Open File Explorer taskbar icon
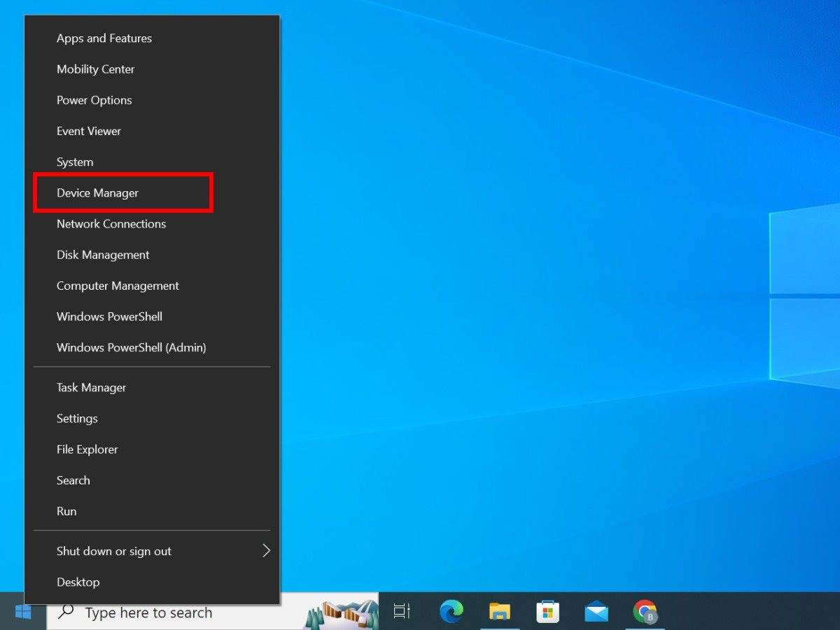 499,612
